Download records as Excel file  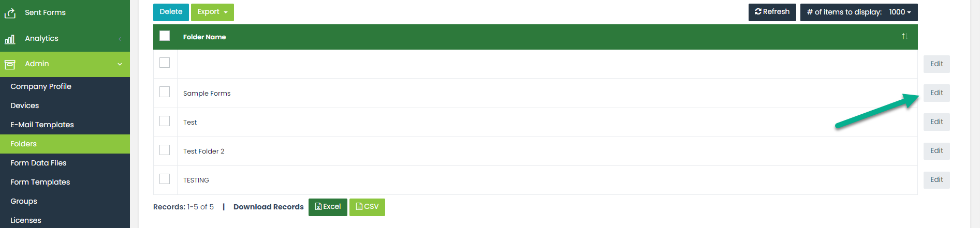coord(328,207)
